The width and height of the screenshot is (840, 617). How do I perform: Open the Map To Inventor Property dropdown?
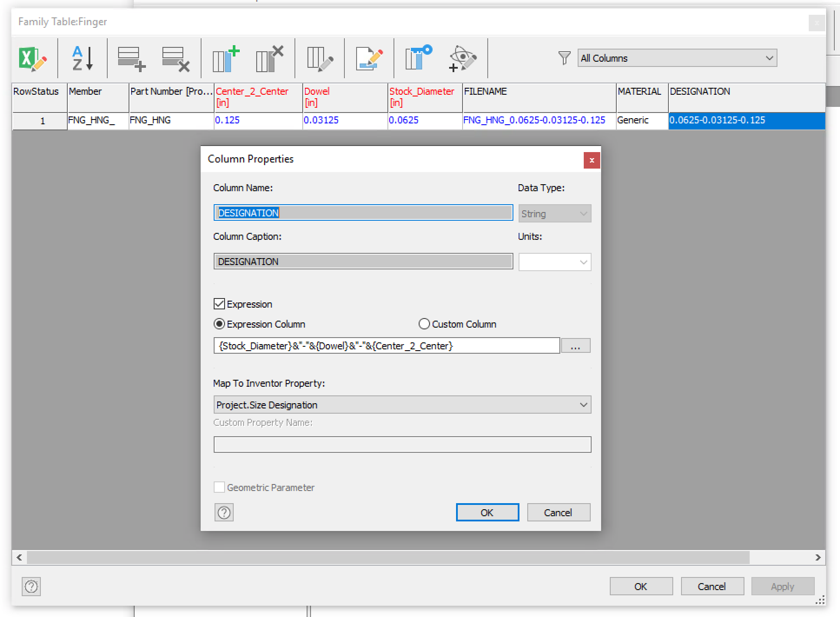pyautogui.click(x=584, y=405)
